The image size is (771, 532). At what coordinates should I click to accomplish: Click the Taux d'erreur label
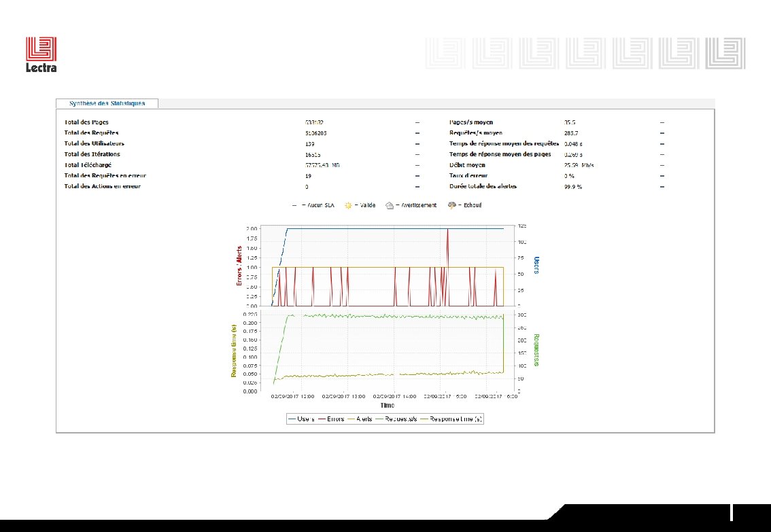pyautogui.click(x=468, y=175)
